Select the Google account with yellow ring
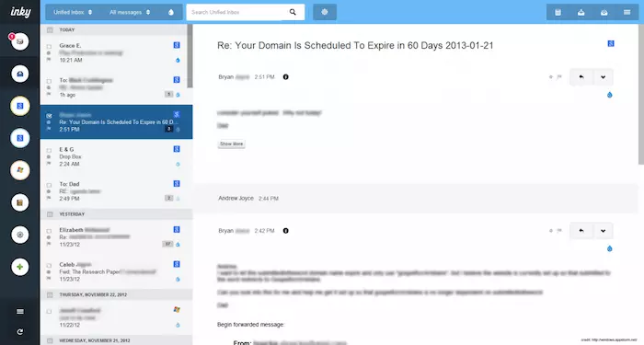Image resolution: width=644 pixels, height=345 pixels. pyautogui.click(x=19, y=106)
